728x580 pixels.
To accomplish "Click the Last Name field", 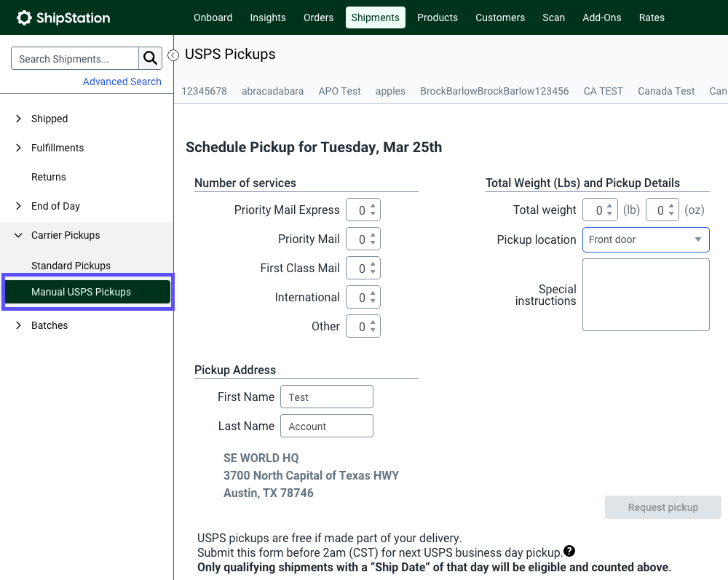I will 327,426.
